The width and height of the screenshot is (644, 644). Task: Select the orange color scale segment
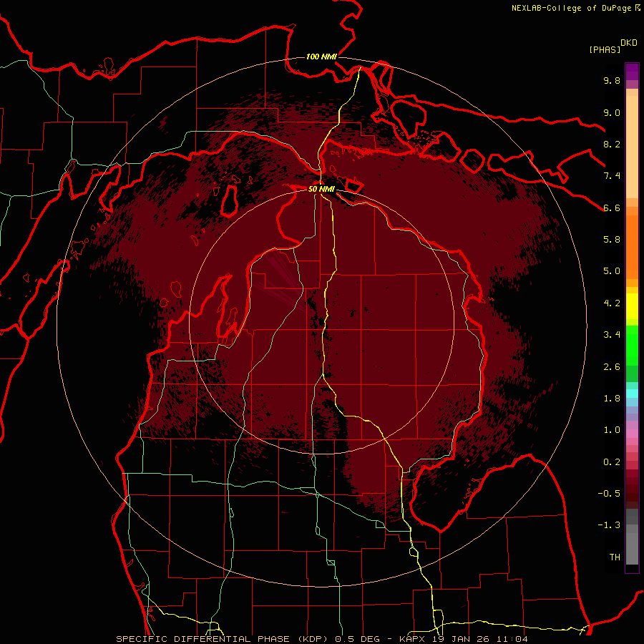[x=632, y=248]
